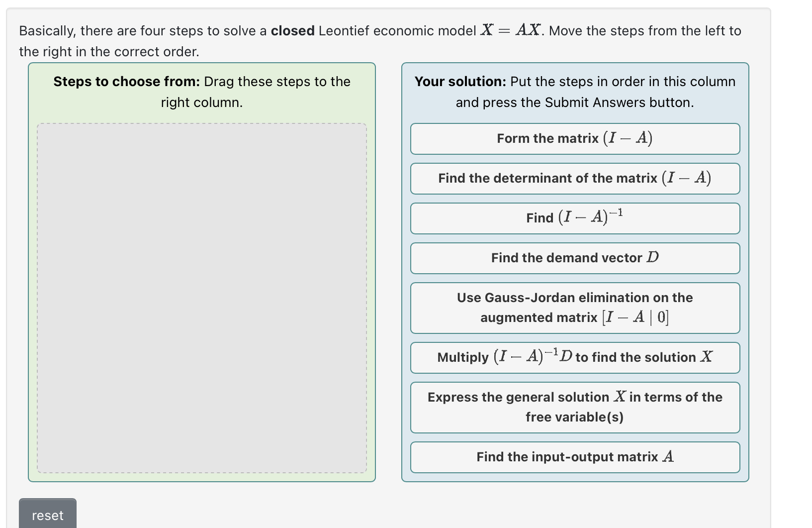Click "Multiply (I − A)⁻¹D to find the solution X"
The width and height of the screenshot is (812, 528).
click(x=574, y=357)
